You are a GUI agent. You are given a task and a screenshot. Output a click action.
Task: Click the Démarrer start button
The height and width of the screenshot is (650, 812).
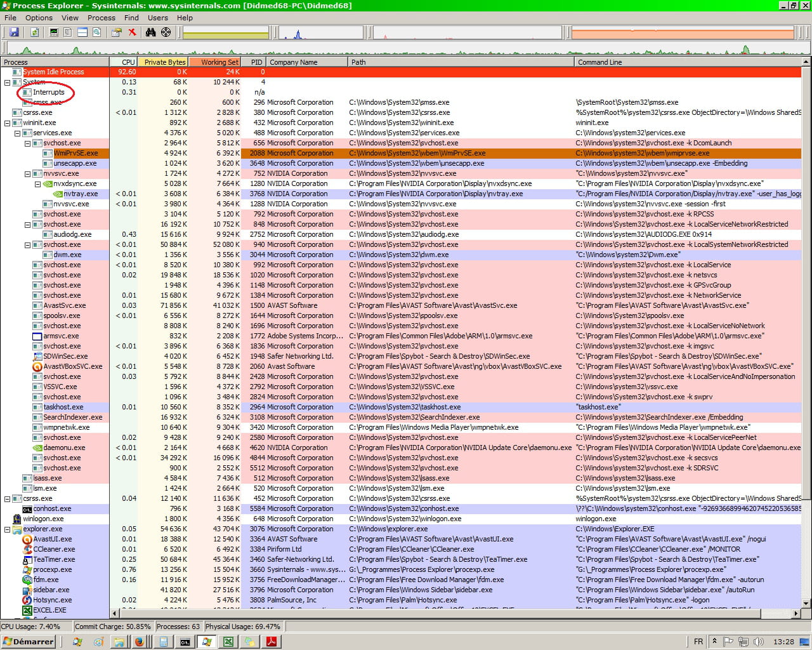28,642
